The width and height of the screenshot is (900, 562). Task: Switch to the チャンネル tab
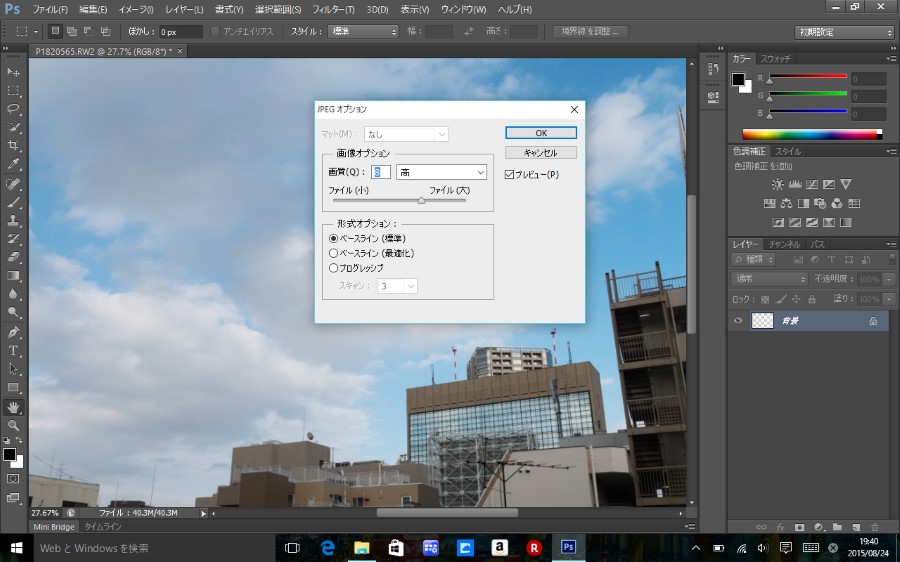784,244
